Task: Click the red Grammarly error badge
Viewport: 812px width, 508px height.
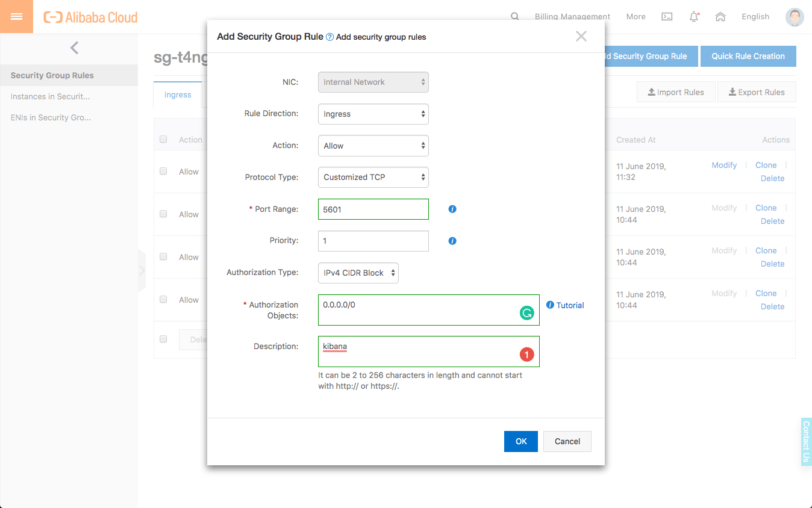Action: pos(527,355)
